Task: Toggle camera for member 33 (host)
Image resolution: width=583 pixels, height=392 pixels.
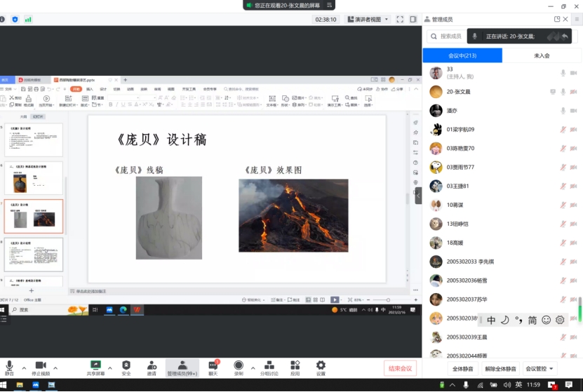Action: [574, 73]
